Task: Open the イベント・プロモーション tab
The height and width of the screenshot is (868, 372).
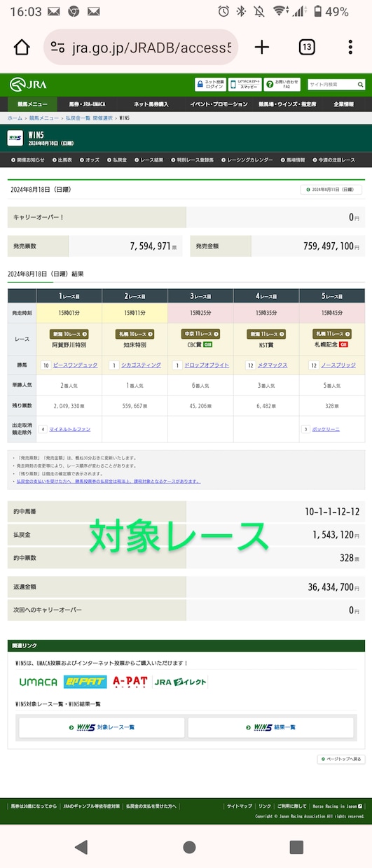Action: point(219,104)
